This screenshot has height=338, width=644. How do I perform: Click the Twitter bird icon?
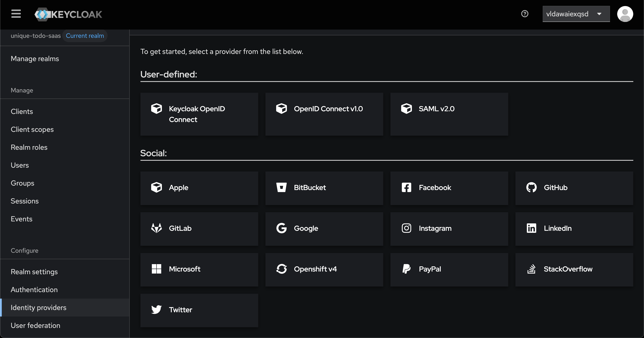(x=157, y=310)
